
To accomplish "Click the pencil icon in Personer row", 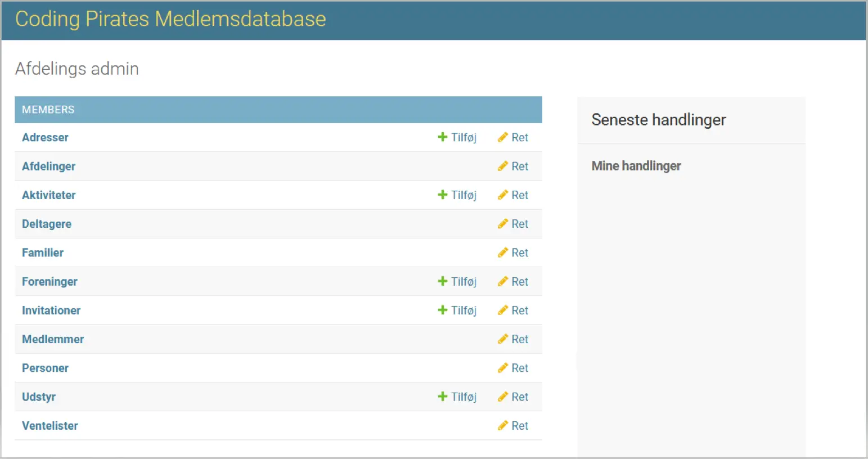I will click(x=503, y=368).
